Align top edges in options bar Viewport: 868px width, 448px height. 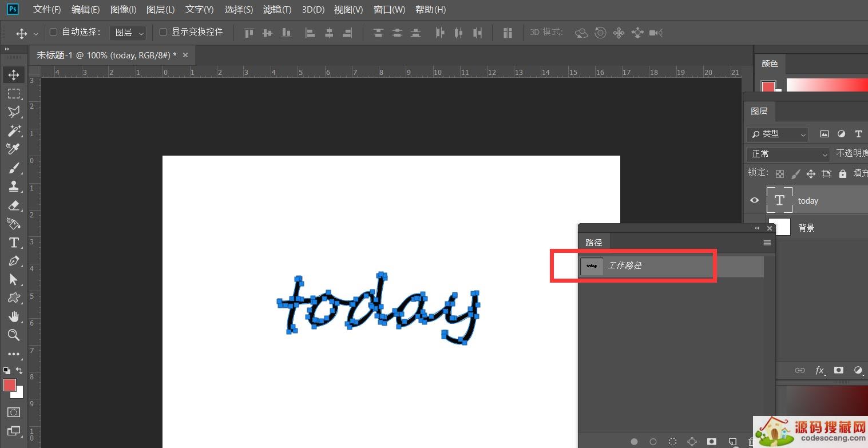coord(249,33)
